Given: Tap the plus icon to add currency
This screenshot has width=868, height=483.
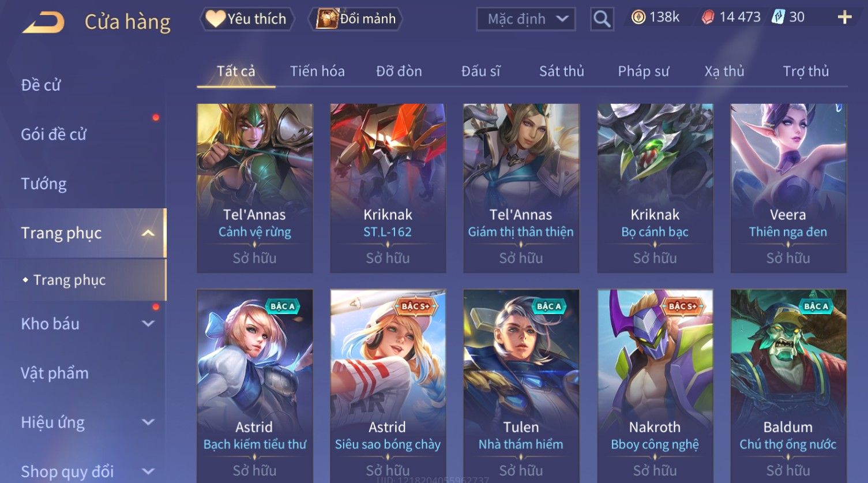Looking at the screenshot, I should point(844,17).
